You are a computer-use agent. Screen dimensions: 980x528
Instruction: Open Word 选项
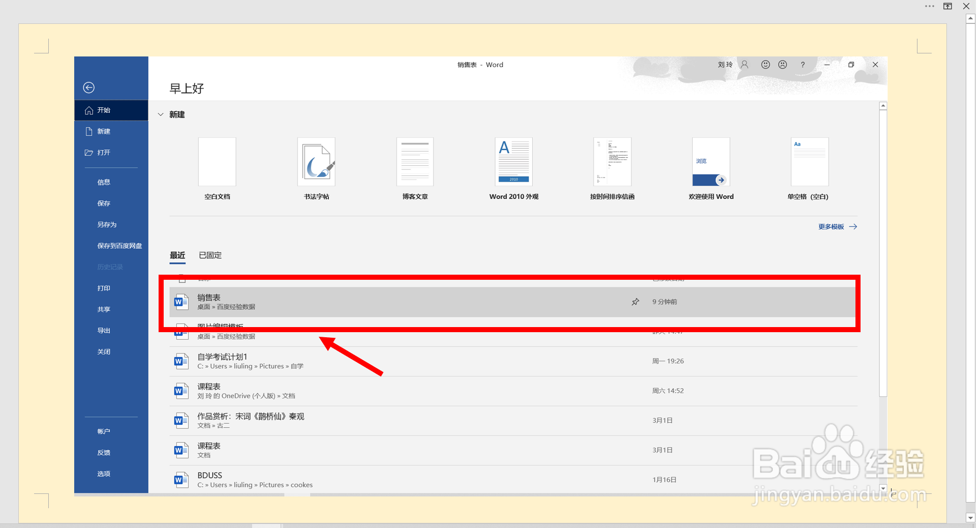(111, 474)
